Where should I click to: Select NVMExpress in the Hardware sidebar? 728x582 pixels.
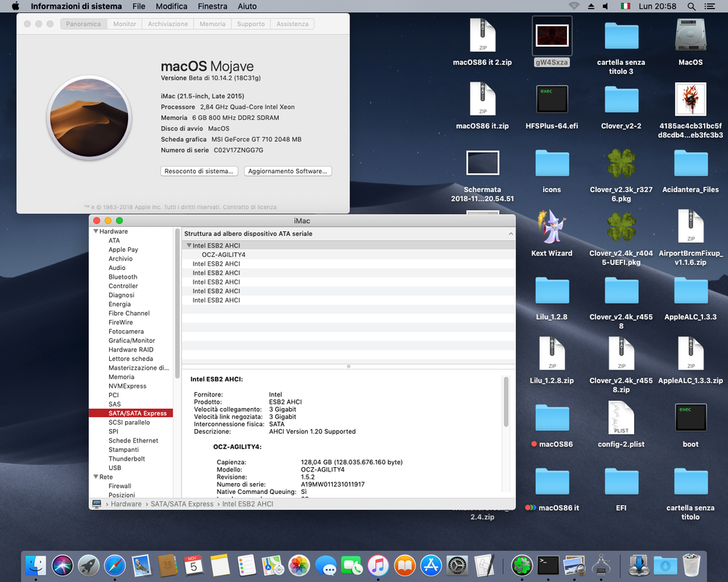point(127,386)
